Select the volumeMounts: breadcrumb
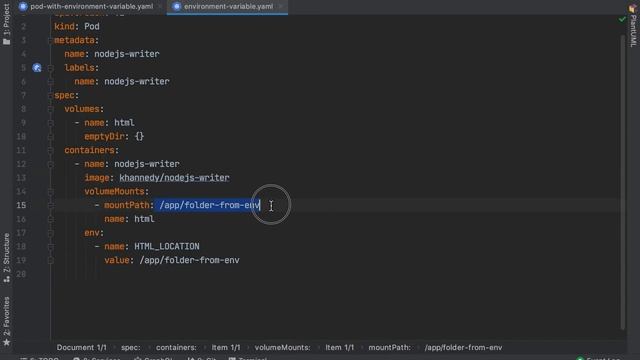 coord(282,347)
